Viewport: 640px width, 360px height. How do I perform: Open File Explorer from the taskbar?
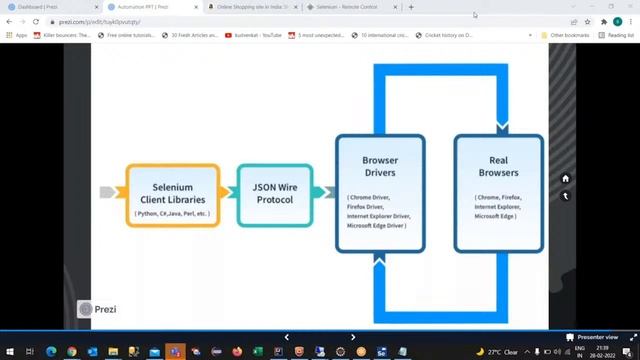(113, 351)
